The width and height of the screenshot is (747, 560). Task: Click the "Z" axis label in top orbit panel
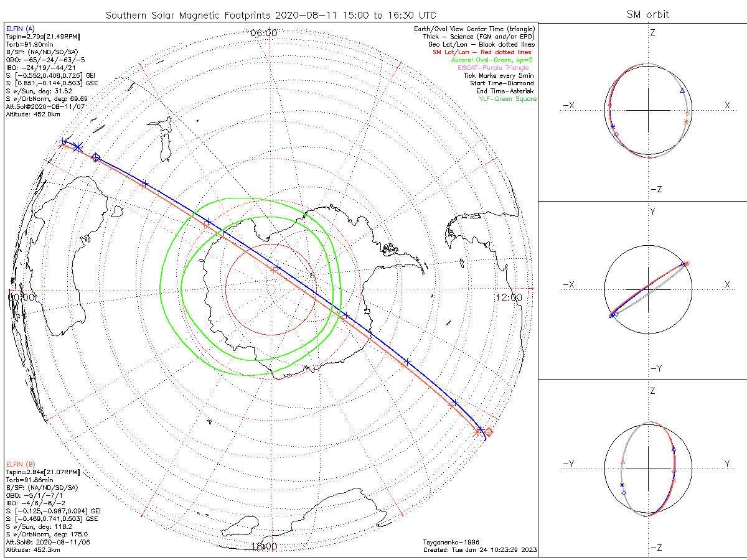652,32
